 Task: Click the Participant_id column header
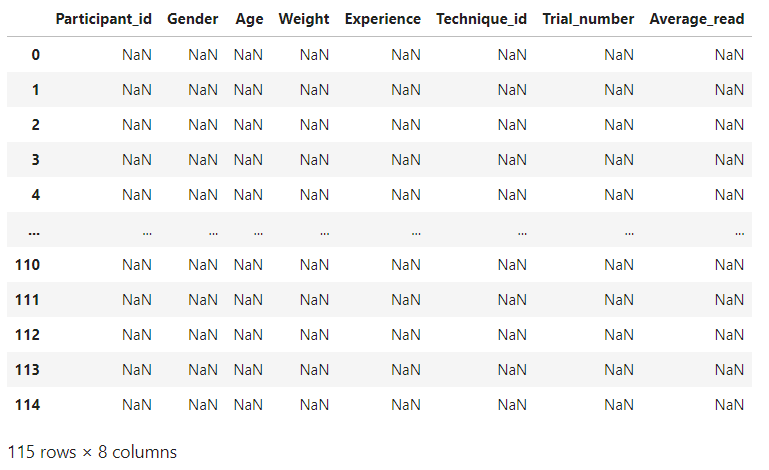click(104, 19)
